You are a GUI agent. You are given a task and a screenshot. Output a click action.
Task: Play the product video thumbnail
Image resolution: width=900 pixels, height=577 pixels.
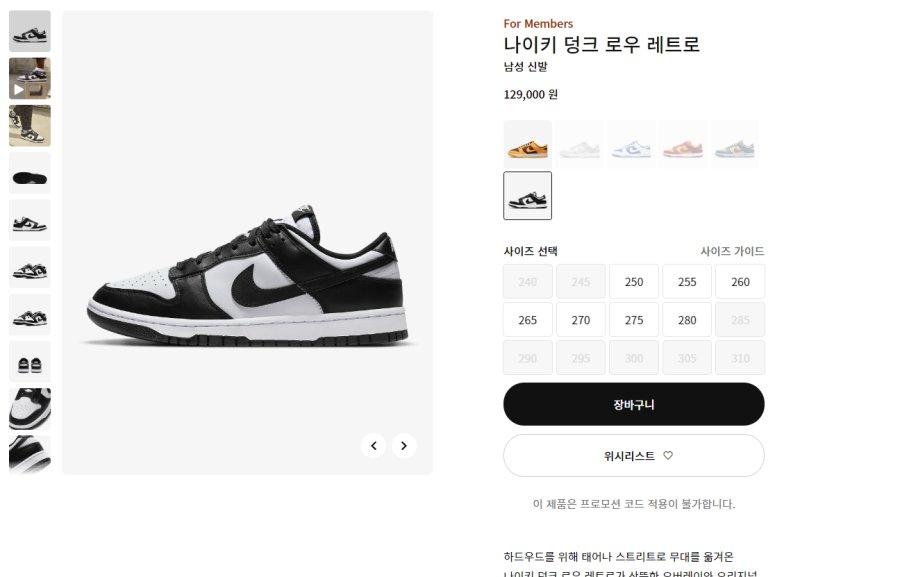[30, 78]
